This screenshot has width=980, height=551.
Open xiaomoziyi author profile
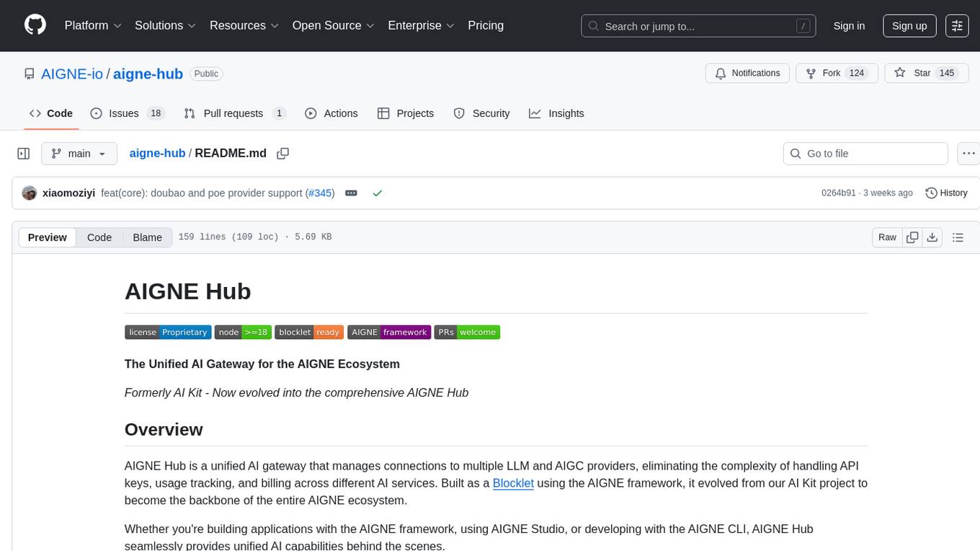point(68,193)
